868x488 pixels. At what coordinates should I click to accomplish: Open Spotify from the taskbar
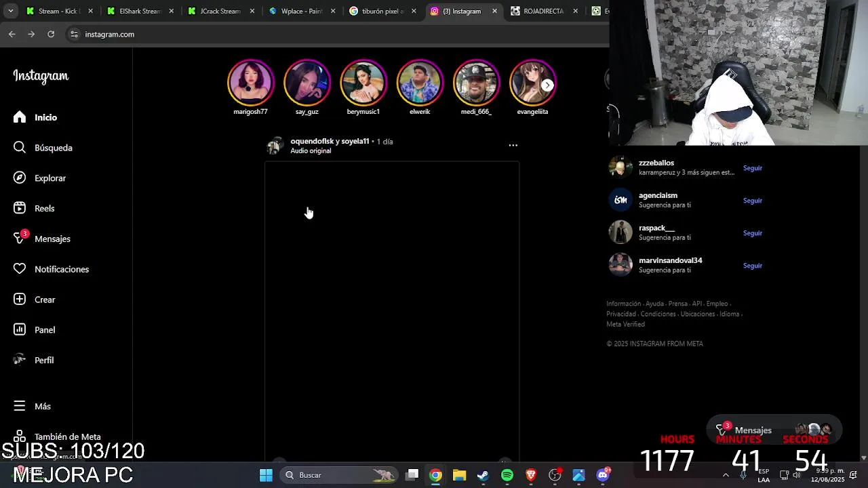[507, 475]
